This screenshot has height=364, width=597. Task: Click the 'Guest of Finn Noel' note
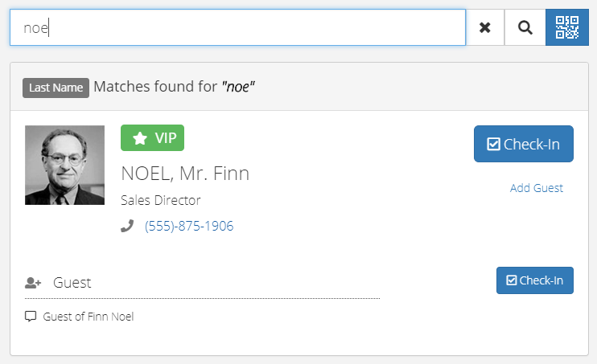[89, 317]
